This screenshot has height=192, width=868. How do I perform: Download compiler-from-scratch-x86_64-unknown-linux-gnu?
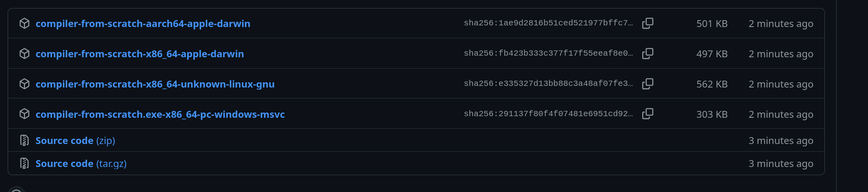tap(155, 84)
